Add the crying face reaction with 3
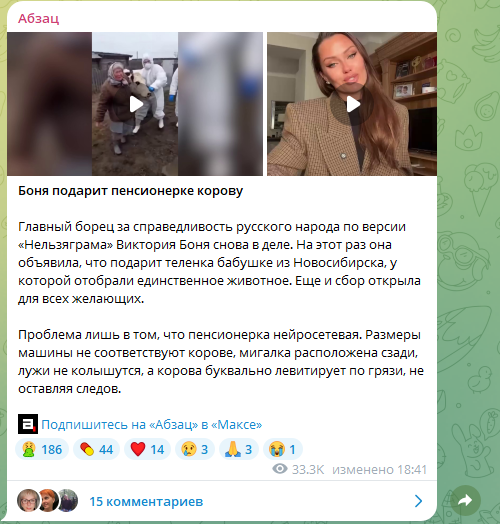 click(x=195, y=449)
